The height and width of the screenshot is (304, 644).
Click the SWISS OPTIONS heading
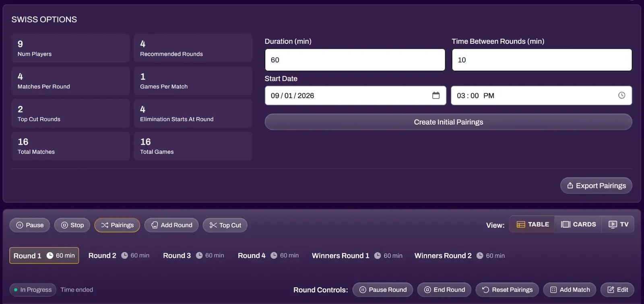44,19
